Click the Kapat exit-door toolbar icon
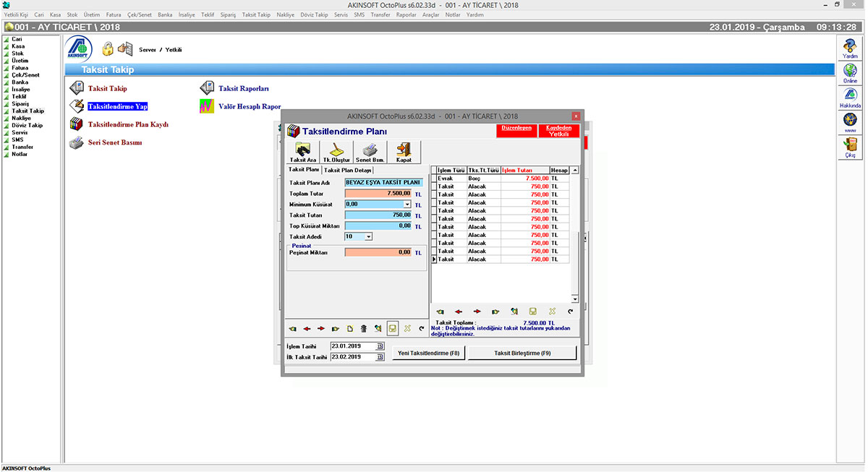 point(403,152)
